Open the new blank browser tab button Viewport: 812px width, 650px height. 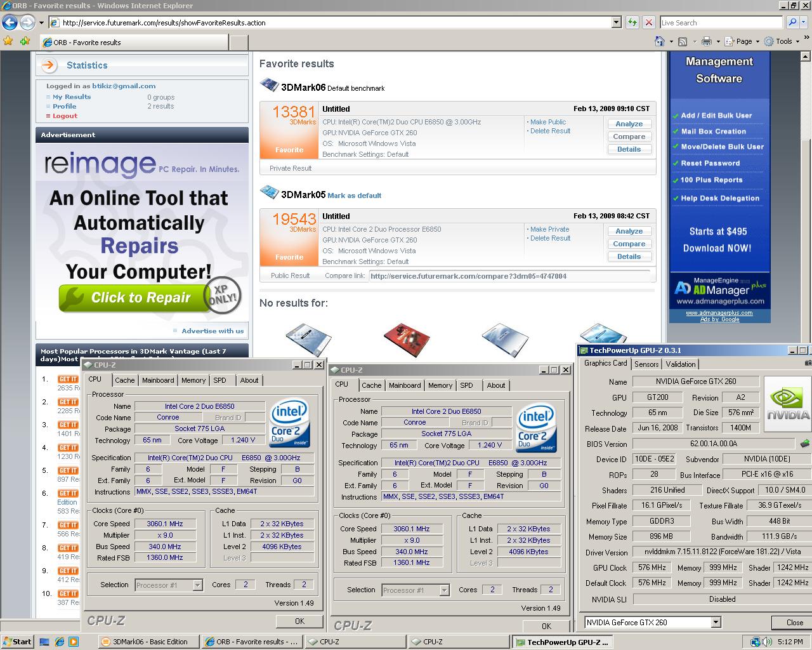tap(238, 43)
